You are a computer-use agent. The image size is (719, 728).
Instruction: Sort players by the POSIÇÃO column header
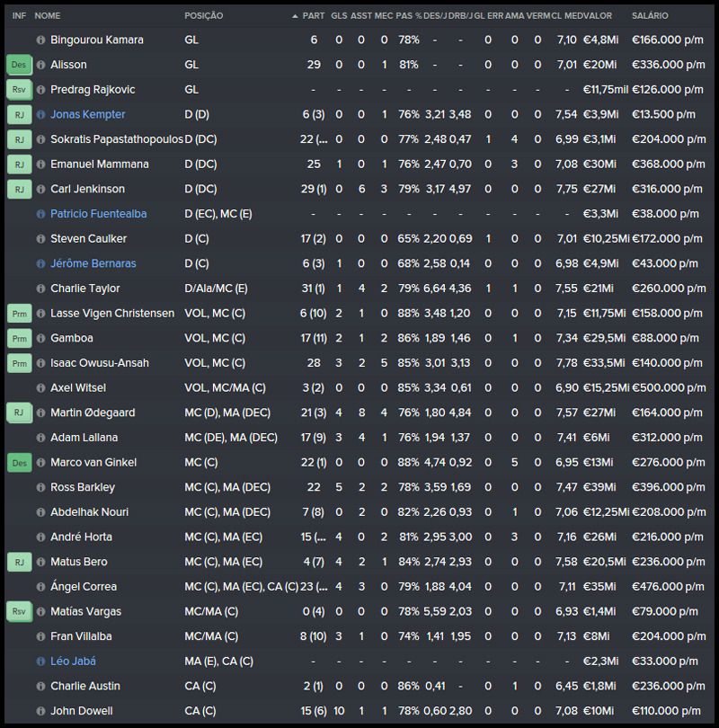click(204, 15)
